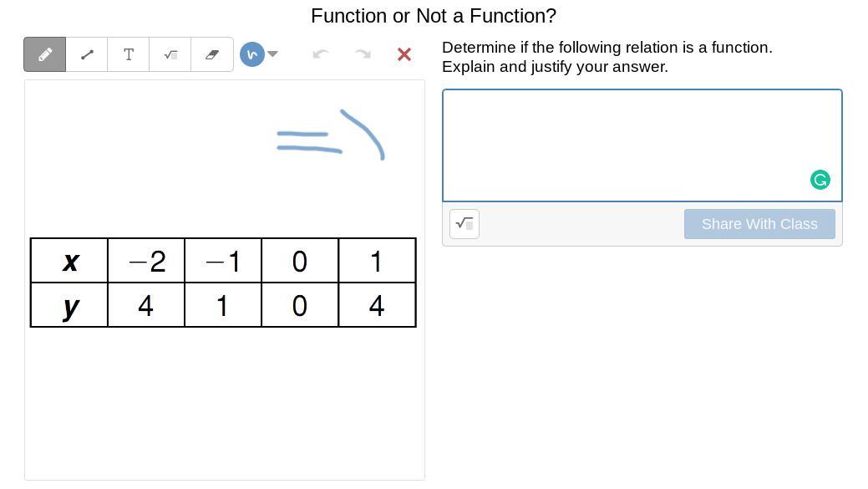Click Share With Class button
This screenshot has height=489, width=868.
(759, 224)
